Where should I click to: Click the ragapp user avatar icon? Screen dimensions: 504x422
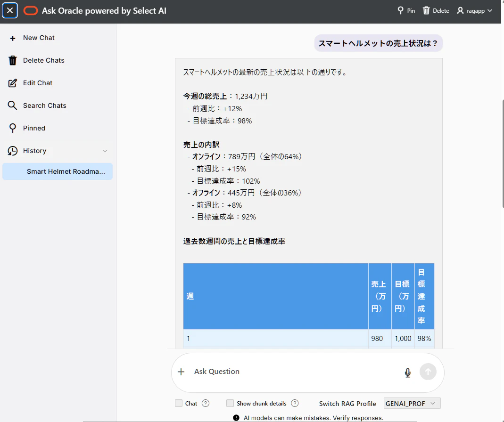[x=460, y=11]
